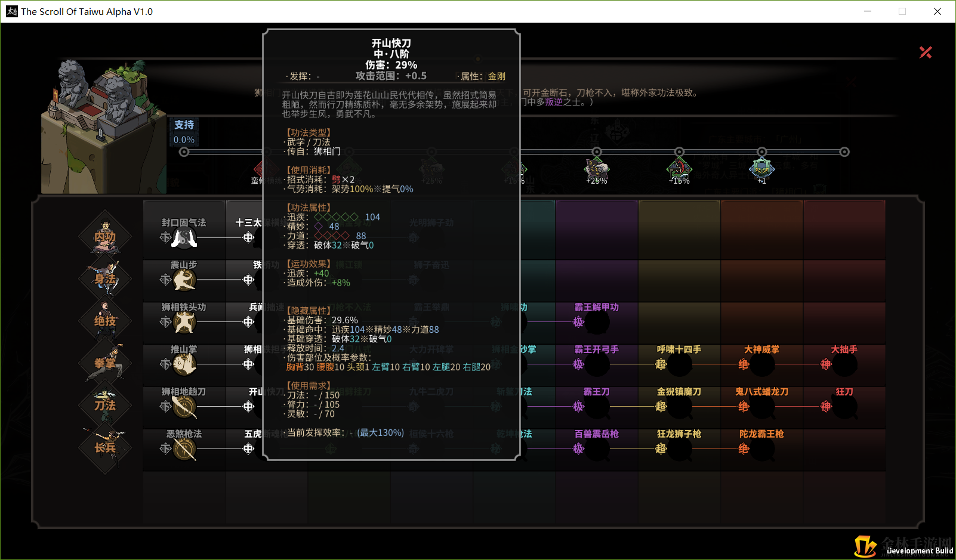956x560 pixels.
Task: Click the 中 node in 狮相地趟刀 row
Action: [x=248, y=407]
